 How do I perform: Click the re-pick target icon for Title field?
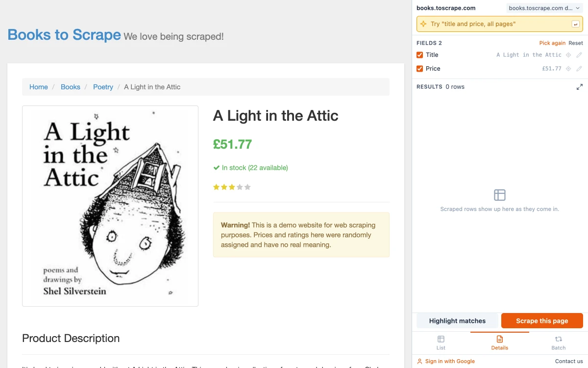pos(568,55)
